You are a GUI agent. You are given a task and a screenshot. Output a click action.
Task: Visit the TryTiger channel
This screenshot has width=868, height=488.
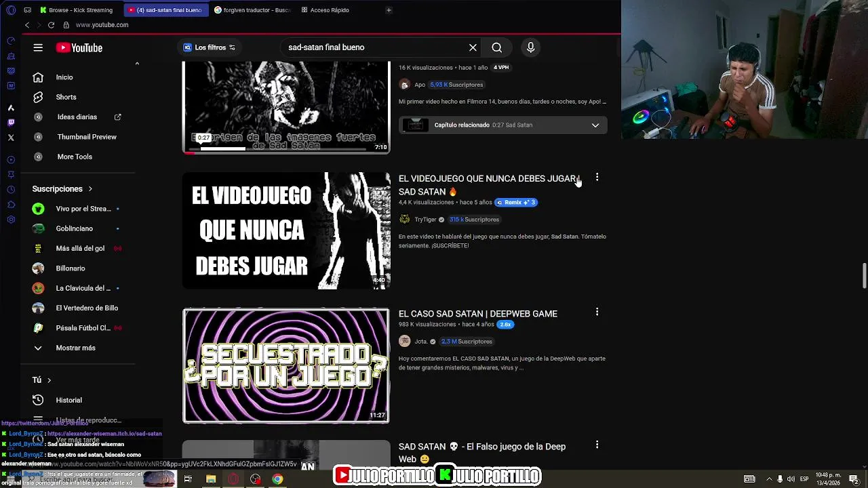pos(425,220)
